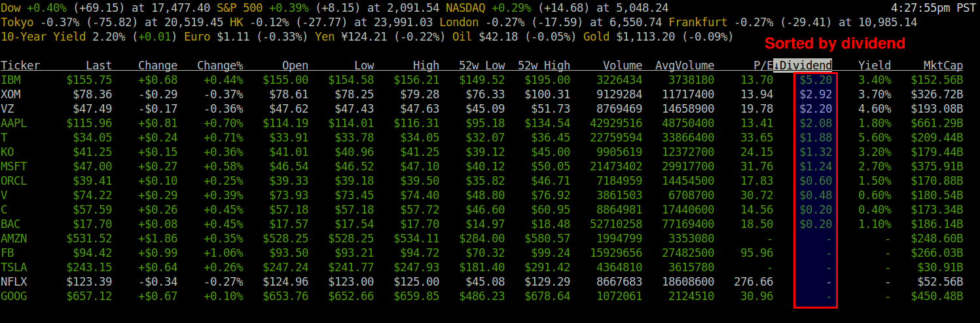The image size is (980, 323).
Task: Click the 4:27:55pm PST clock
Action: click(x=934, y=8)
